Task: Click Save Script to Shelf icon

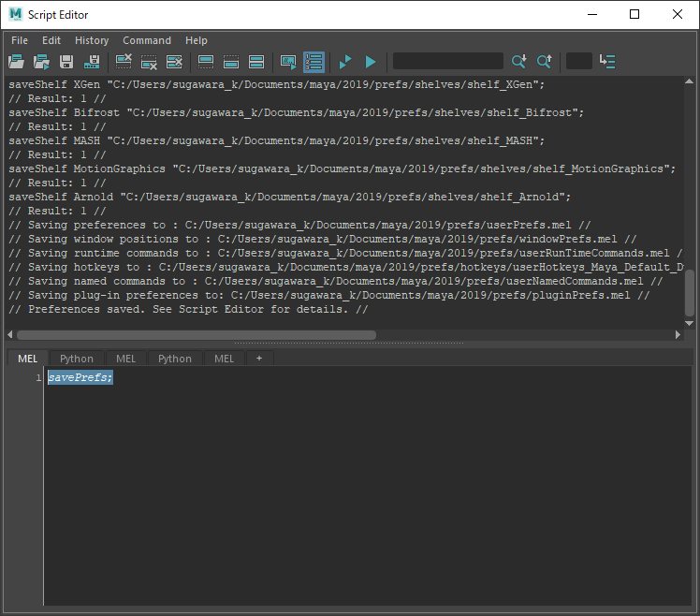Action: (92, 62)
